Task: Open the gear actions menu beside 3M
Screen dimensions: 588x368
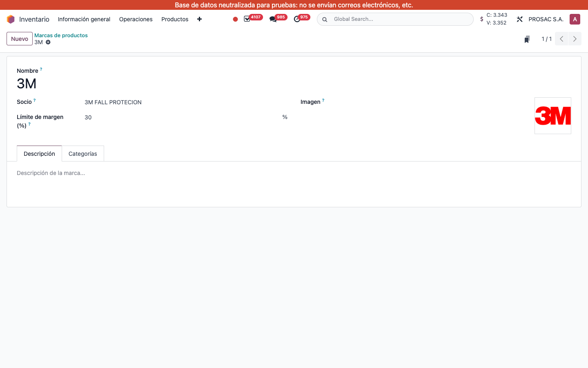Action: (48, 42)
